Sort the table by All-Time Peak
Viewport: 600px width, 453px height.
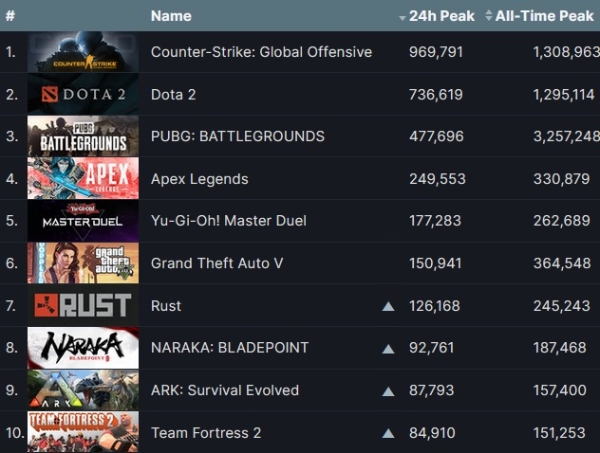[544, 16]
